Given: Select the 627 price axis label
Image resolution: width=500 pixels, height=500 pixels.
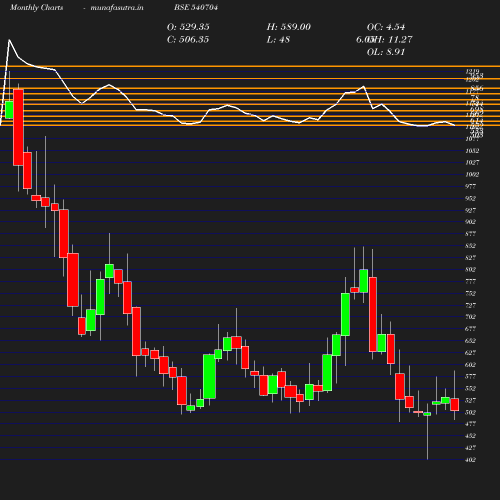Looking at the screenshot, I should point(470,353).
